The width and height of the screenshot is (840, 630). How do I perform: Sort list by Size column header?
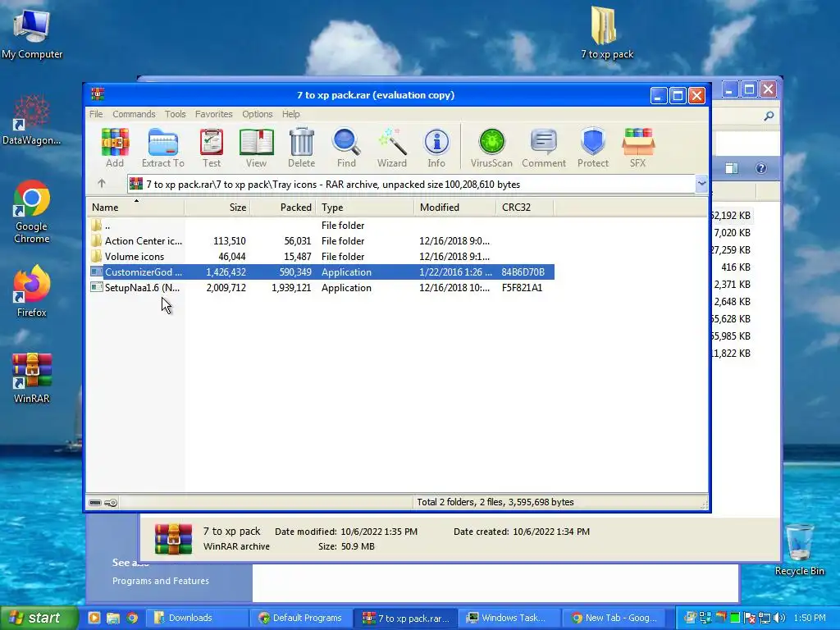pos(217,208)
